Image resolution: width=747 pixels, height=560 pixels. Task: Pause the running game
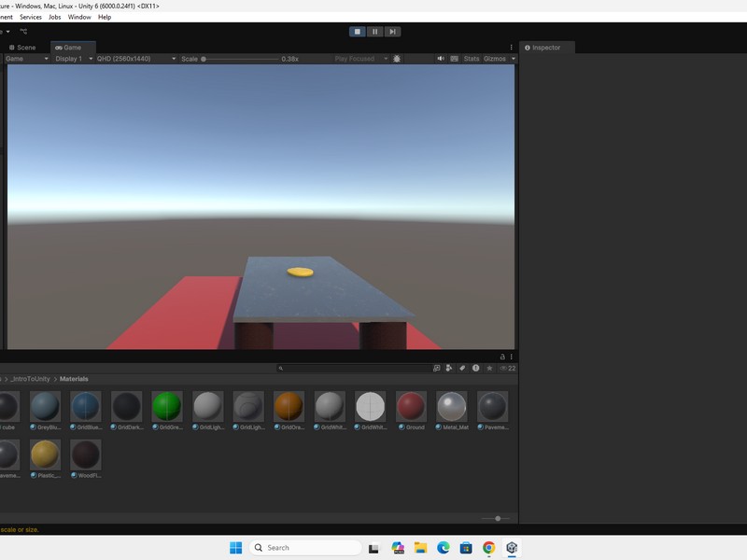(x=374, y=32)
